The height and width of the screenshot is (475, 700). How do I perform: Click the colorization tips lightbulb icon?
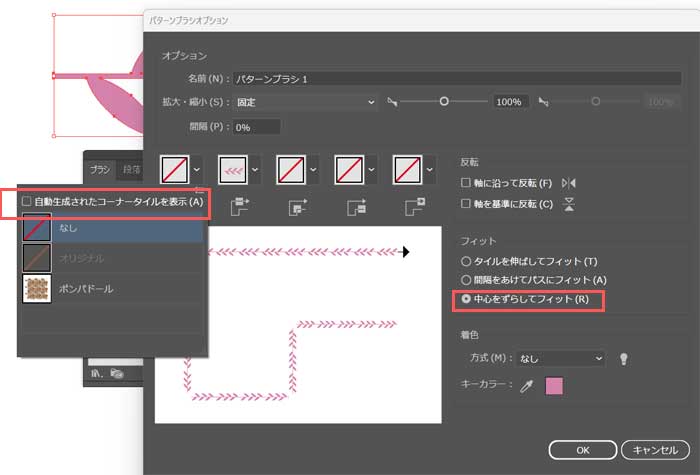pyautogui.click(x=624, y=358)
